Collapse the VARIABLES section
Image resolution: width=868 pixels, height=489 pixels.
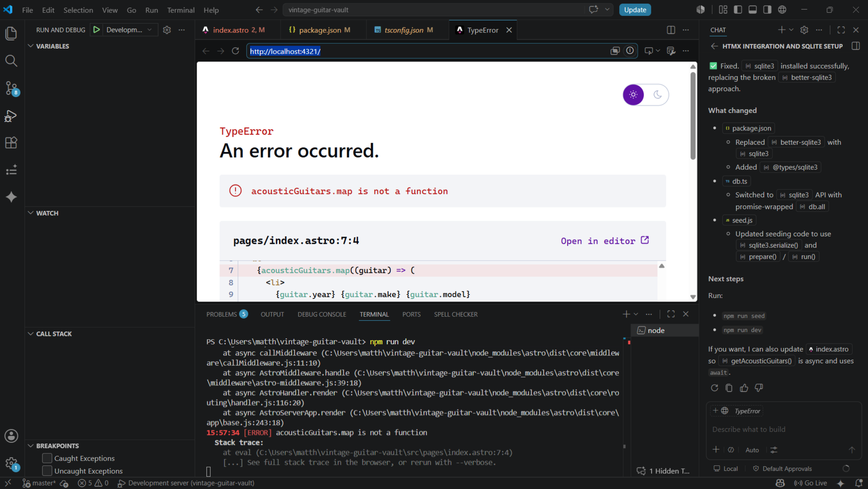pos(31,46)
